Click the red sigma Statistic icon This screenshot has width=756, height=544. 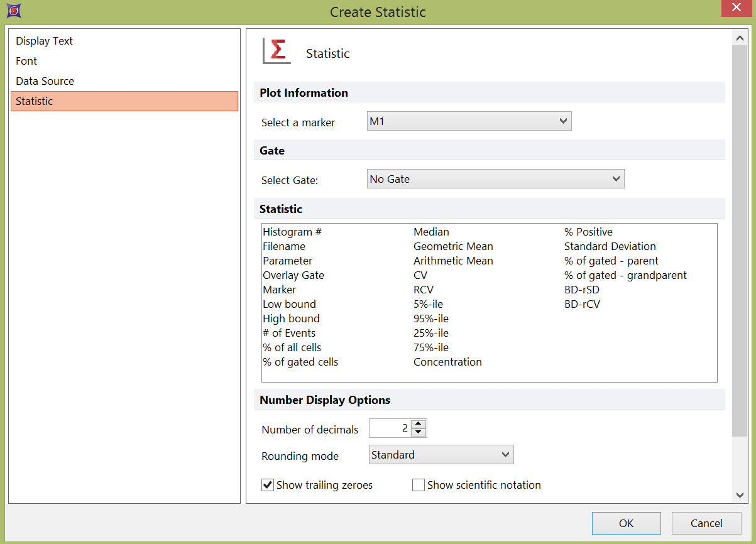coord(277,52)
